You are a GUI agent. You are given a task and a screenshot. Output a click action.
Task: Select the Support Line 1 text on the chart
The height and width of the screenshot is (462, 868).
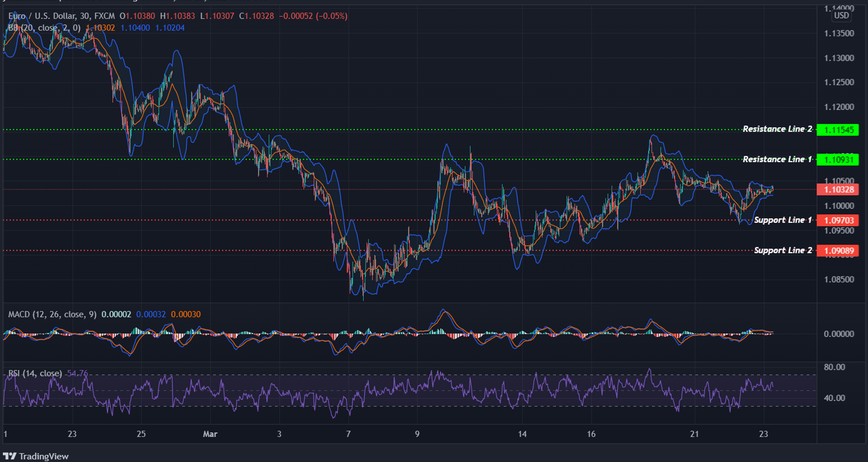pos(782,220)
